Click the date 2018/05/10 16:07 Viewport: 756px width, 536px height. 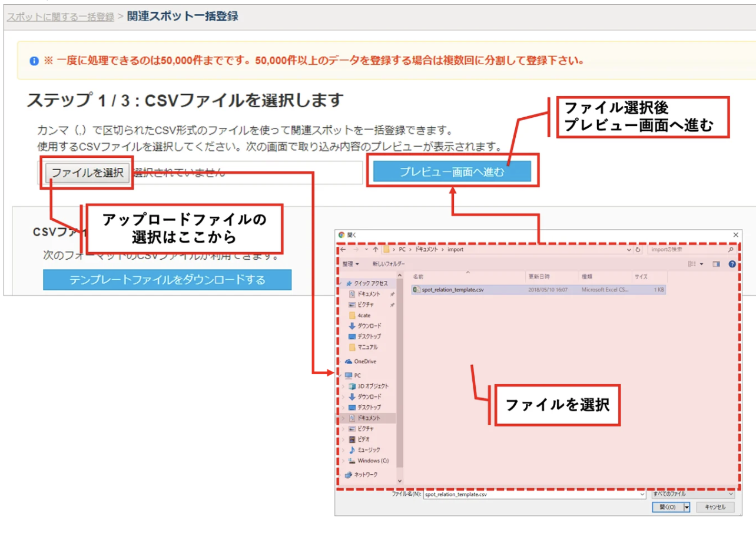(x=548, y=290)
